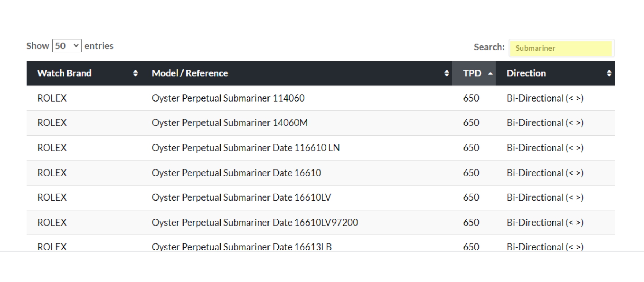Select the Oyster Perpetual Submariner 114060 row
Screen dimensions: 644x282
tap(228, 98)
